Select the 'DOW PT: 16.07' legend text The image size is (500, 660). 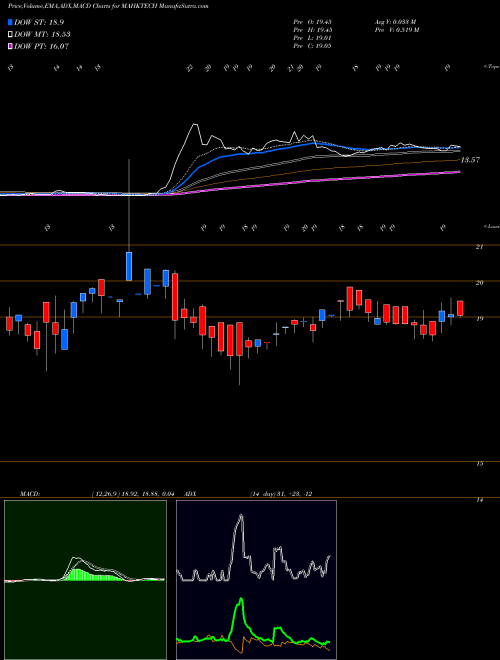pyautogui.click(x=41, y=46)
